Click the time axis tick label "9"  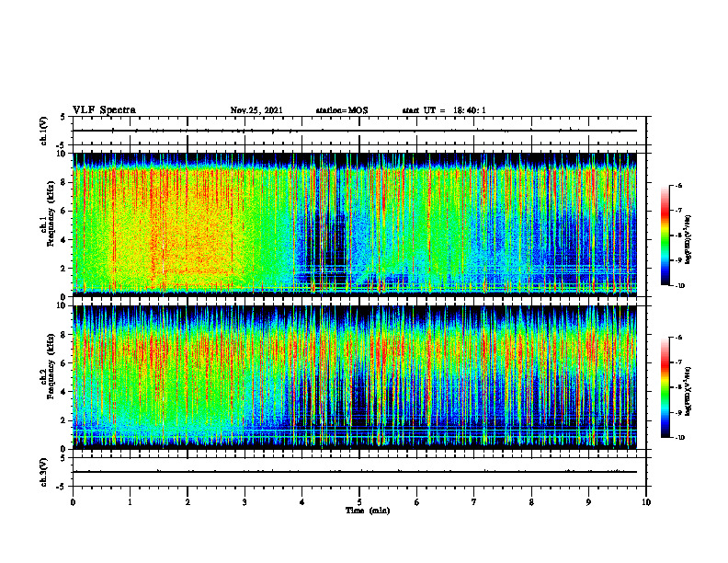[588, 502]
